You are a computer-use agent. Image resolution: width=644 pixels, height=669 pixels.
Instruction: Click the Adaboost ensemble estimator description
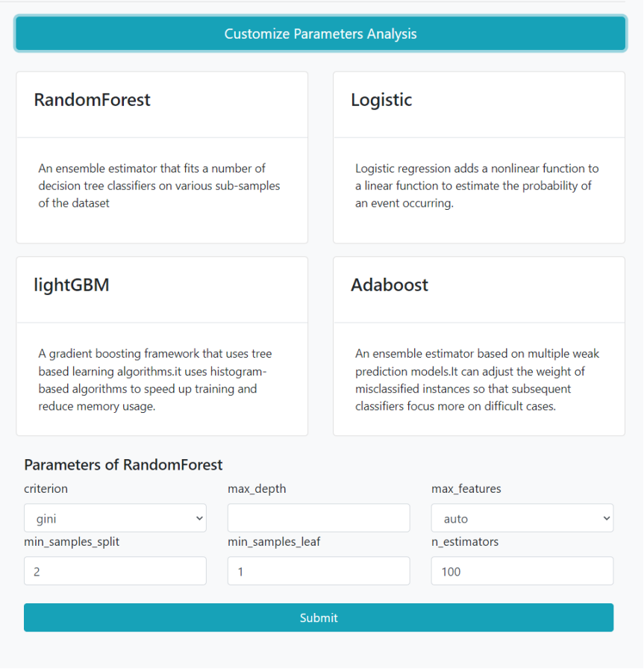click(x=477, y=380)
